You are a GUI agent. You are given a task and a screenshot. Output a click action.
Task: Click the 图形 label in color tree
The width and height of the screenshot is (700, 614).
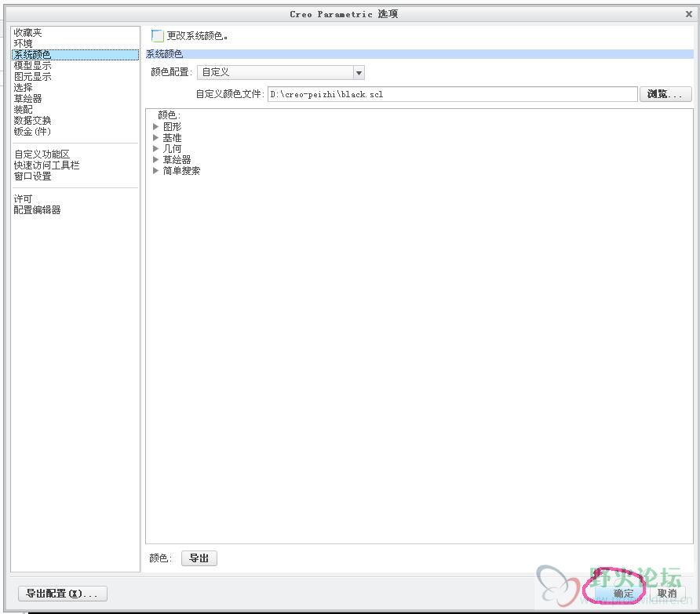pos(173,127)
